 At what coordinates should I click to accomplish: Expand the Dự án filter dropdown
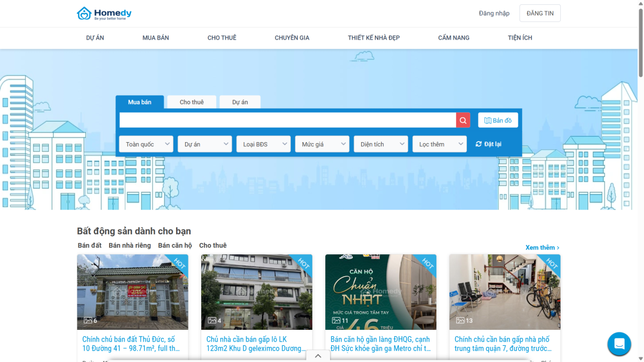click(x=204, y=144)
